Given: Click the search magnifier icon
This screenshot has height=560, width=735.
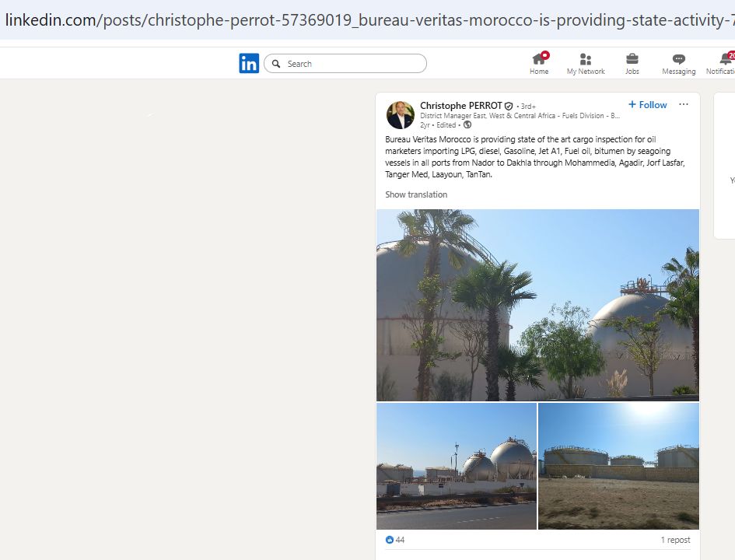Looking at the screenshot, I should click(x=276, y=64).
